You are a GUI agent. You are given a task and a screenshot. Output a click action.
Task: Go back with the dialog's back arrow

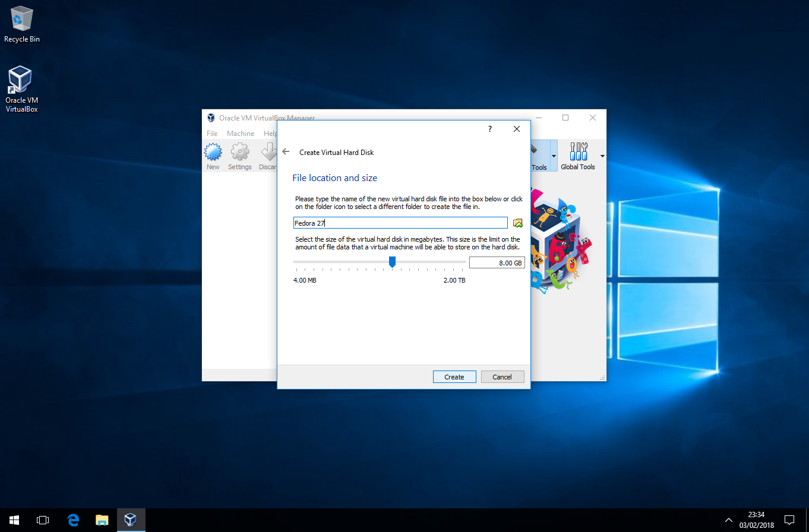tap(286, 152)
